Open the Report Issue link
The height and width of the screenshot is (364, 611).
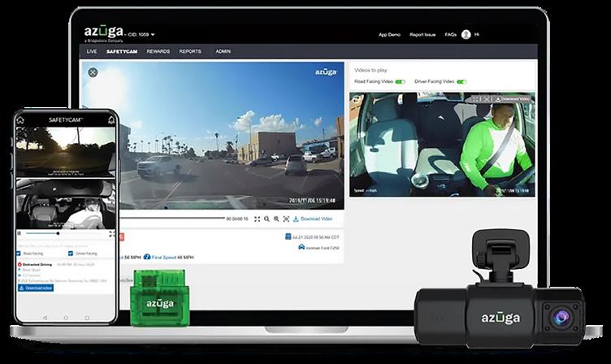[422, 35]
